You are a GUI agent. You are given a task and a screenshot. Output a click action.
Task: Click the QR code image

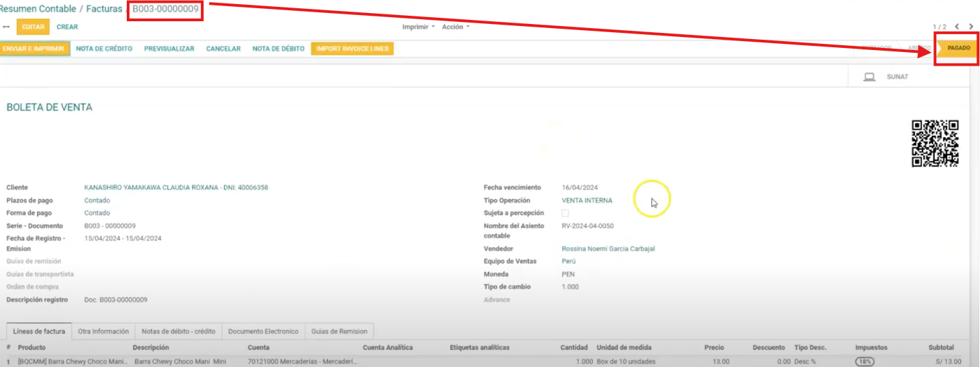(x=935, y=143)
